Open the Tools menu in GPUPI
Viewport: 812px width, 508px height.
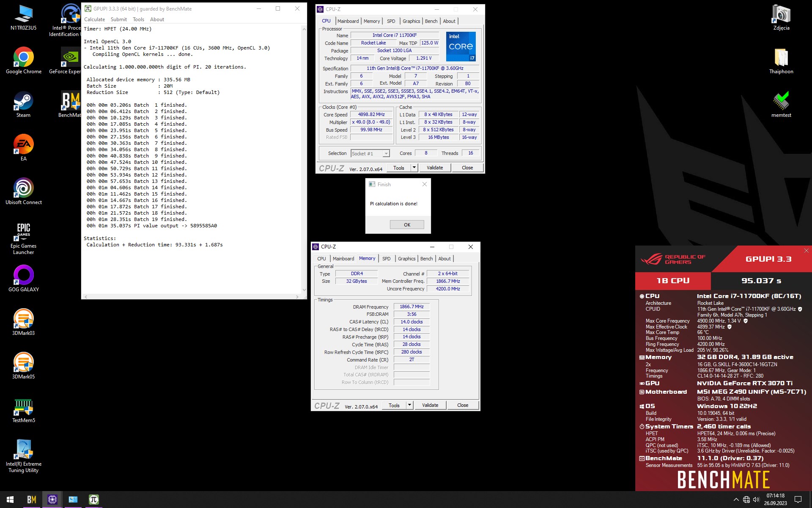pos(139,19)
